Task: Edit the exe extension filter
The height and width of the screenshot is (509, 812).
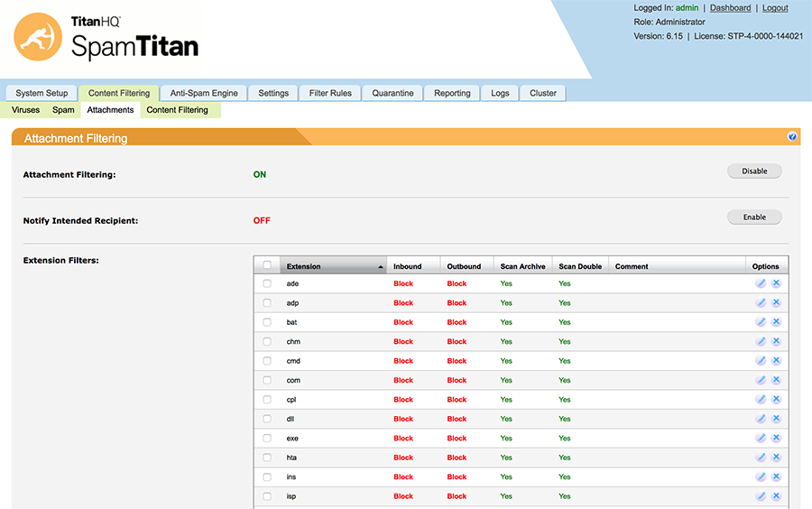Action: (x=761, y=438)
